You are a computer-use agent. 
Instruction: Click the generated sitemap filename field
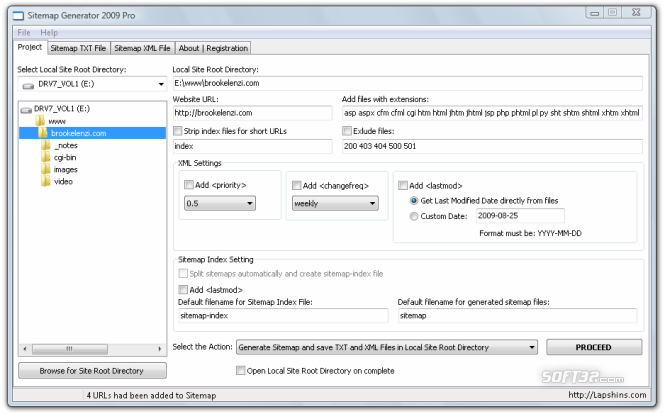coord(517,316)
